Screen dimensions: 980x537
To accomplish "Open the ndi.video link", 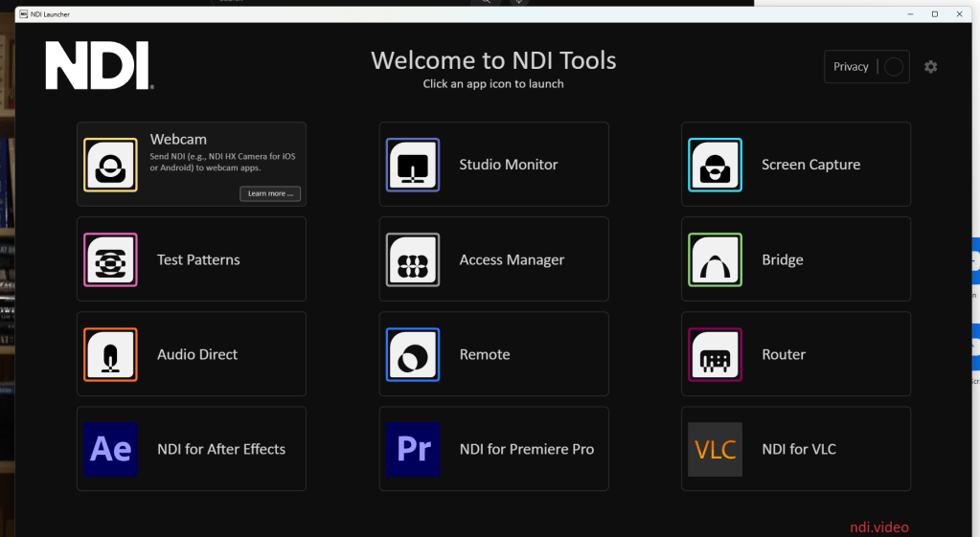I will [x=878, y=527].
